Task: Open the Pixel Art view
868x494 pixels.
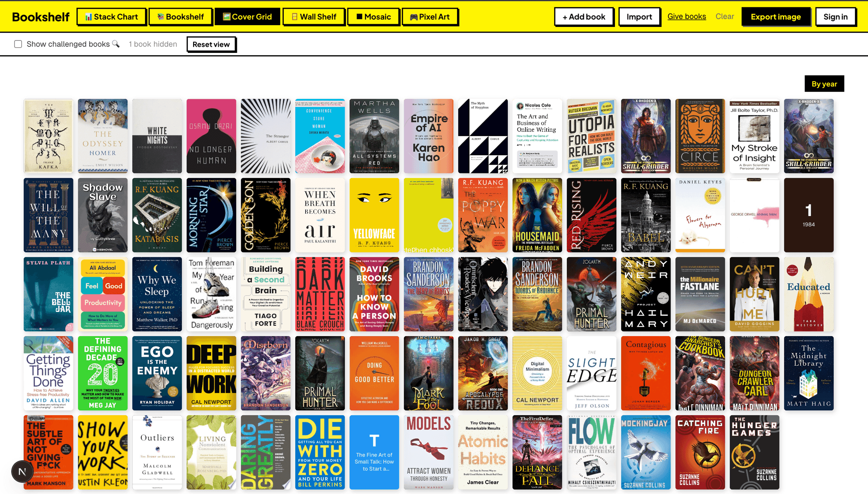Action: point(430,17)
